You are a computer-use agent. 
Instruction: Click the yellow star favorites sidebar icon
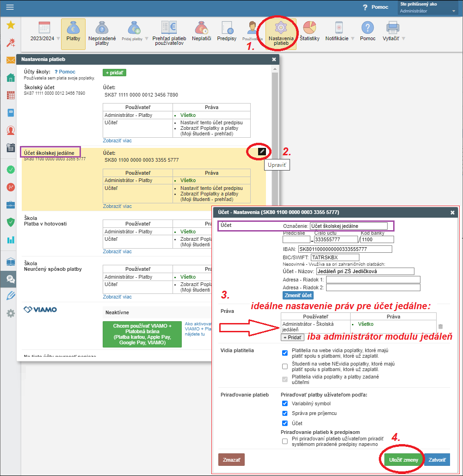tap(10, 25)
